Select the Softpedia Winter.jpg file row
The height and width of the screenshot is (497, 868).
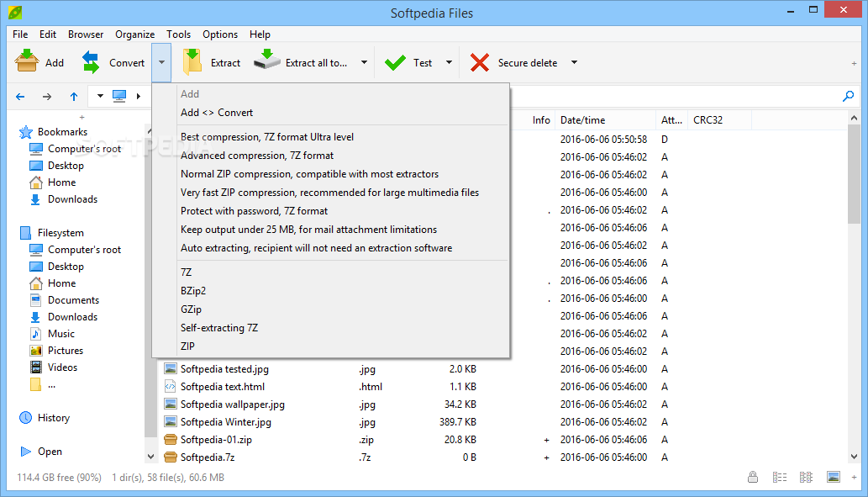502,422
